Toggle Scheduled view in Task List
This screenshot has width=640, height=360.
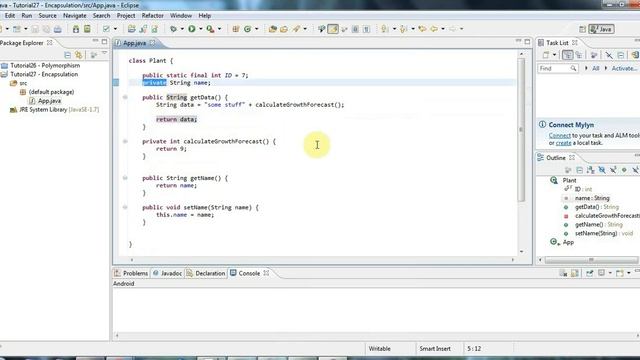click(579, 55)
